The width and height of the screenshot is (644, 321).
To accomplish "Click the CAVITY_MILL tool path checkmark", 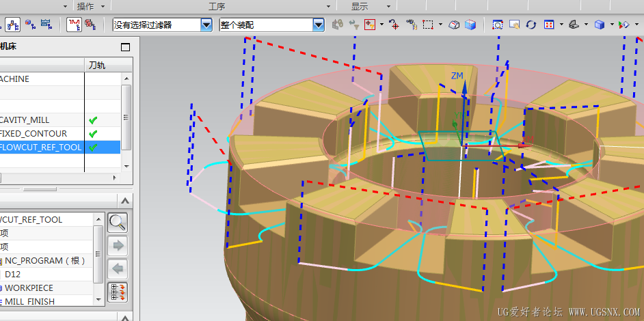I will pyautogui.click(x=93, y=120).
